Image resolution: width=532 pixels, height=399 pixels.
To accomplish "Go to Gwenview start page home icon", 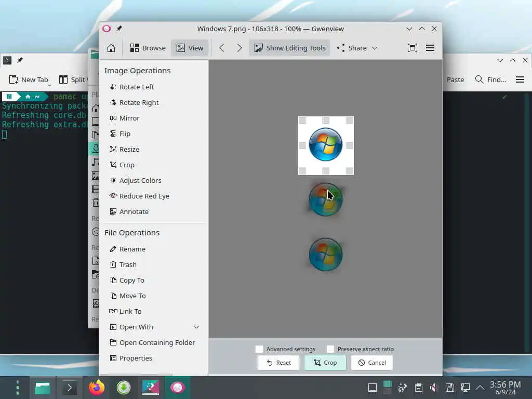I will point(111,48).
